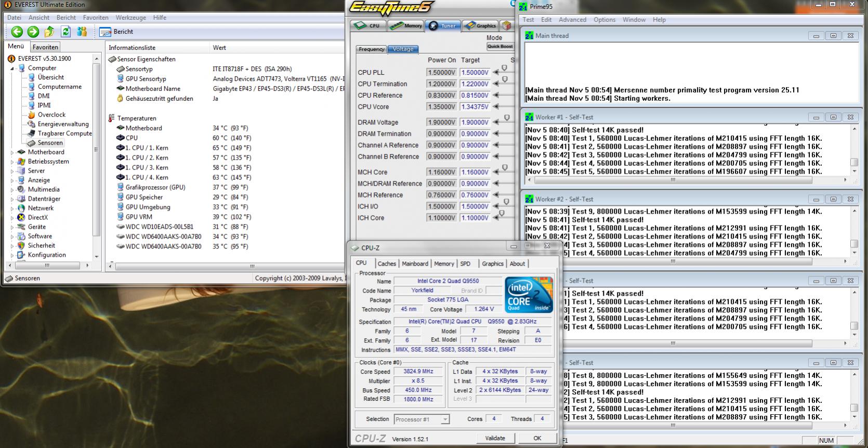Image resolution: width=868 pixels, height=448 pixels.
Task: Collapse the Computer tree node
Action: pos(12,68)
